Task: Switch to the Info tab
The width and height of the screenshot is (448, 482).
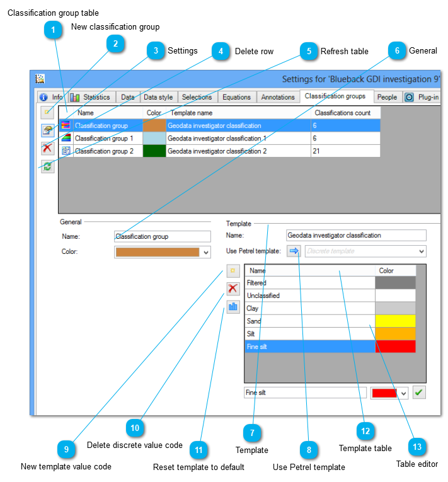Action: tap(53, 97)
